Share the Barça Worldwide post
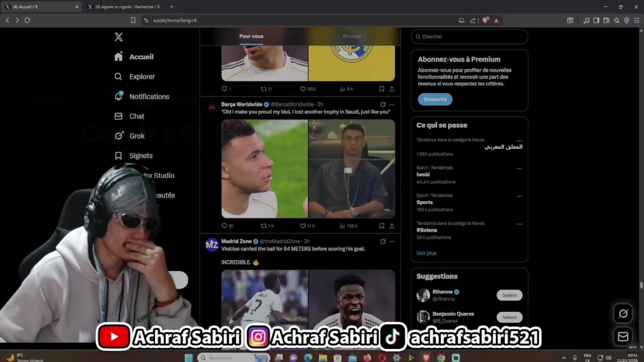The height and width of the screenshot is (362, 644). [392, 226]
